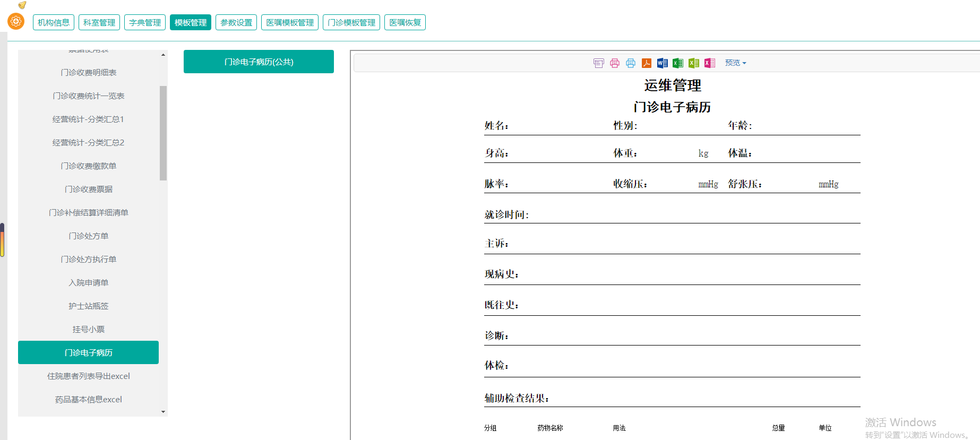Go to 字典管理 tab

[x=145, y=22]
